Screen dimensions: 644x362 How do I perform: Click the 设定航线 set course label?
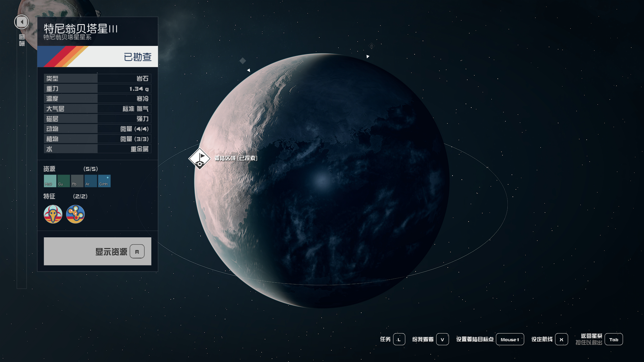coord(542,339)
